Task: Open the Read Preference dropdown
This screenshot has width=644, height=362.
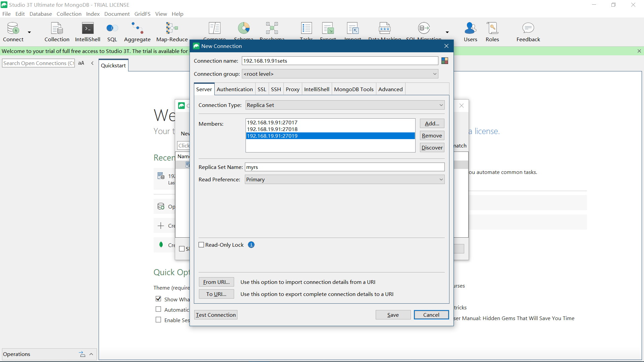Action: click(344, 179)
